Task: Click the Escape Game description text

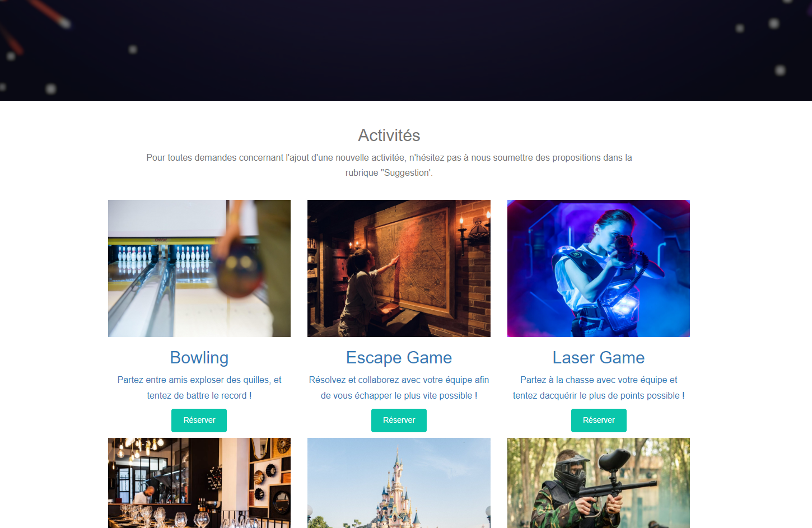Action: click(399, 387)
